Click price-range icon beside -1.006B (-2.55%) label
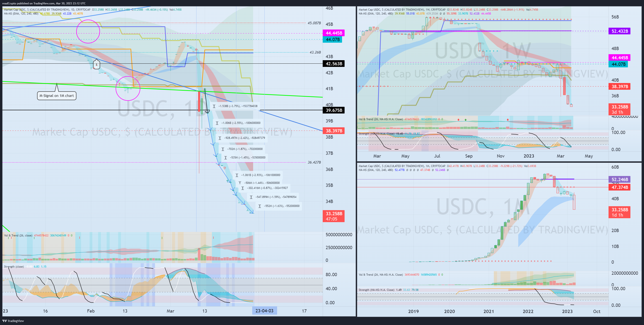 (x=217, y=123)
